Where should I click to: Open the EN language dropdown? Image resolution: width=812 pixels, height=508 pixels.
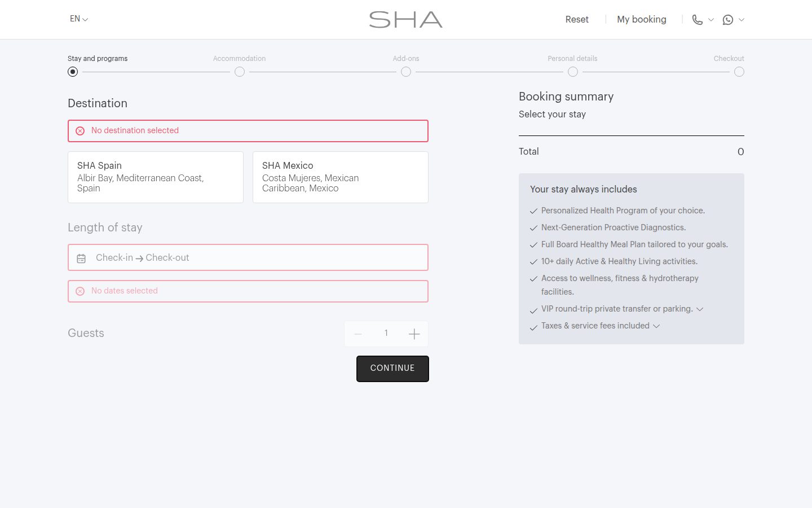(79, 19)
